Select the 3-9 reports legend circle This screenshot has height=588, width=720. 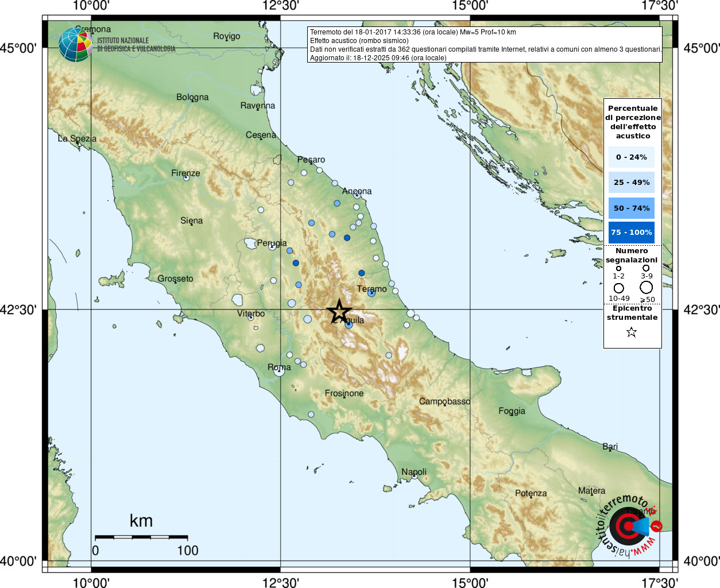[646, 268]
